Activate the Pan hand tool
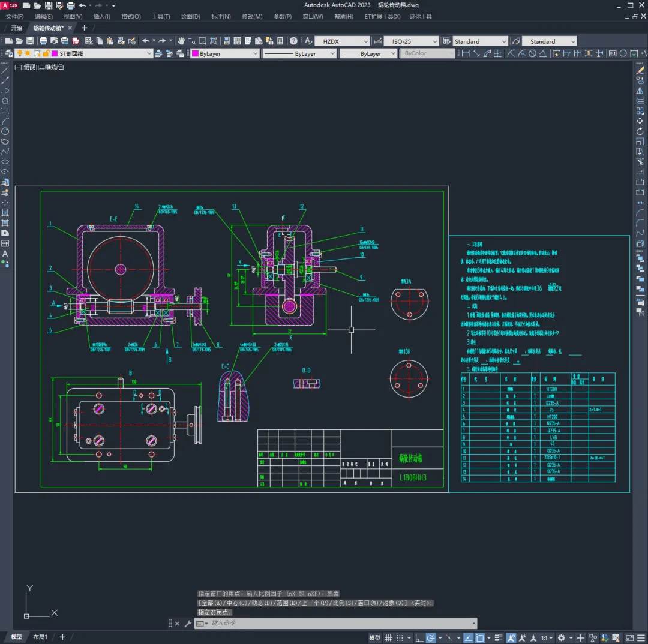This screenshot has height=644, width=648. click(x=181, y=41)
